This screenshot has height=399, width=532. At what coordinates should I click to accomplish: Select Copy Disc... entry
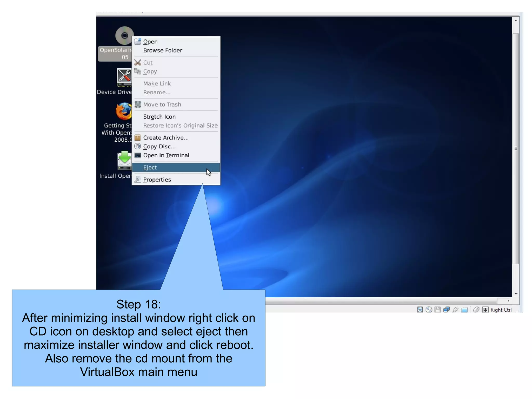click(176, 147)
